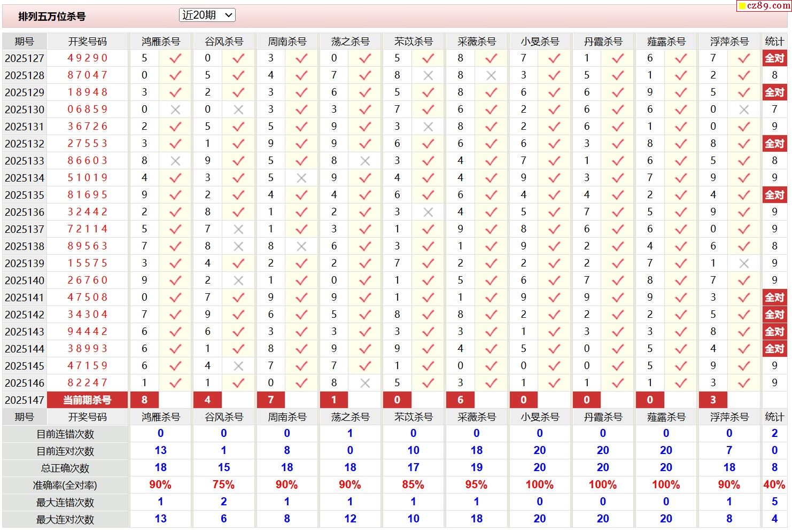Click the 目前连错次数 row label
This screenshot has width=792, height=532.
click(x=65, y=434)
